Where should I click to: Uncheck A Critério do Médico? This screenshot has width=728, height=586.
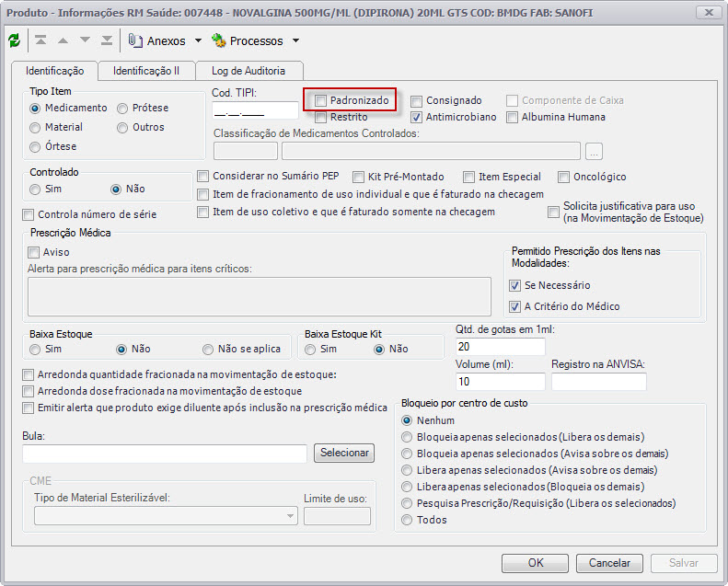(x=514, y=306)
